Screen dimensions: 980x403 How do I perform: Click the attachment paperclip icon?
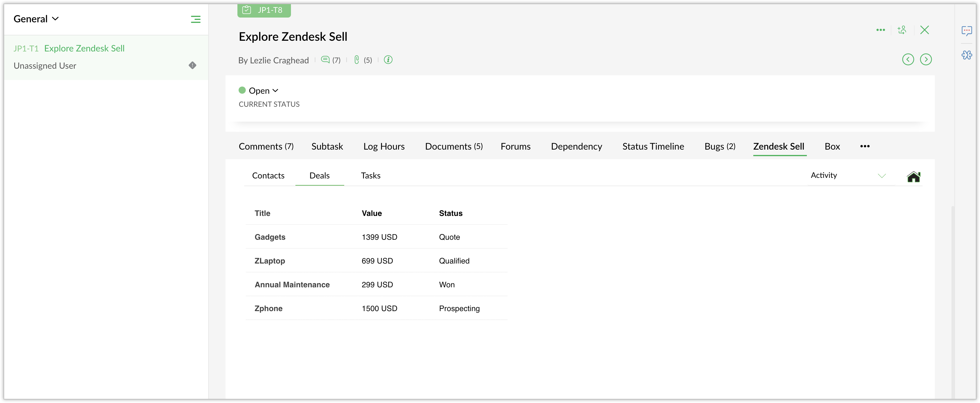point(356,60)
